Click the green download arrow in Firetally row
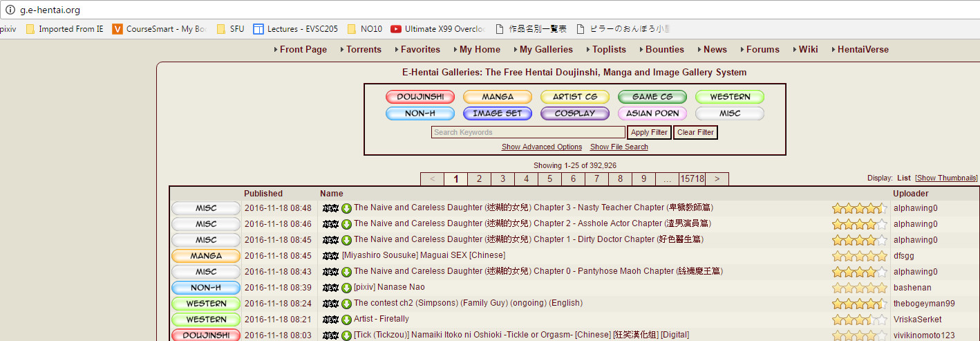 click(347, 320)
